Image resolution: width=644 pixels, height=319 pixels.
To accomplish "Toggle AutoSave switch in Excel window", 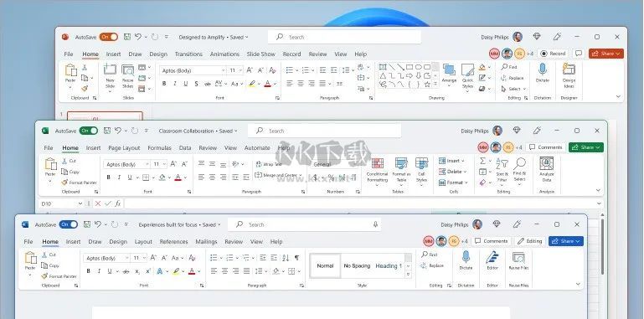I will click(x=88, y=131).
